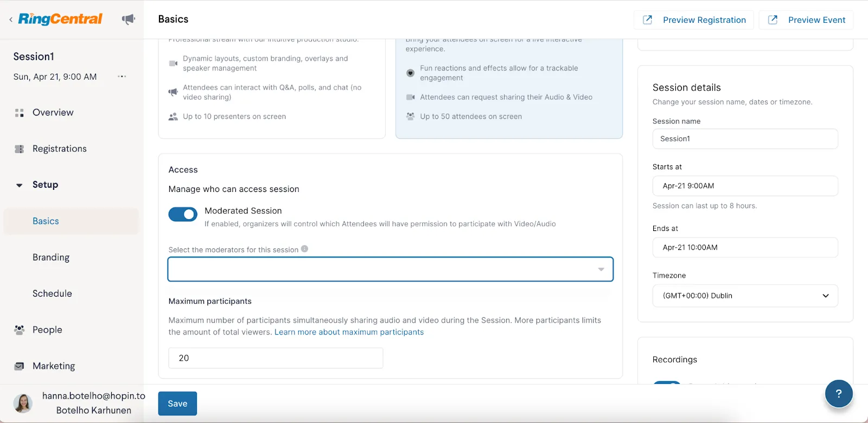868x423 pixels.
Task: Collapse the Setup section in sidebar
Action: 20,185
